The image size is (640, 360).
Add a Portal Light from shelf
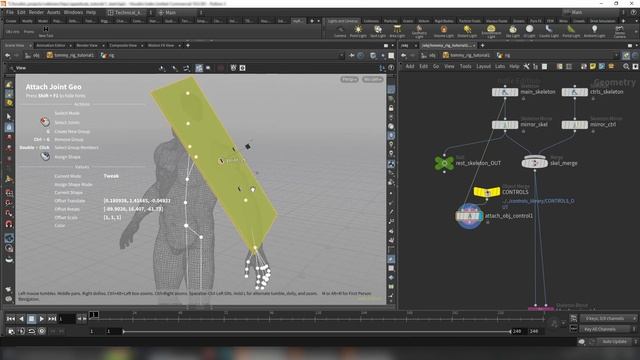[x=571, y=31]
